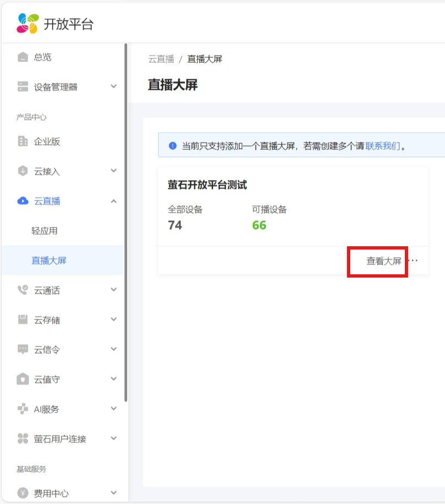The width and height of the screenshot is (445, 504).
Task: Open the three-dot more menu on the card
Action: (413, 261)
